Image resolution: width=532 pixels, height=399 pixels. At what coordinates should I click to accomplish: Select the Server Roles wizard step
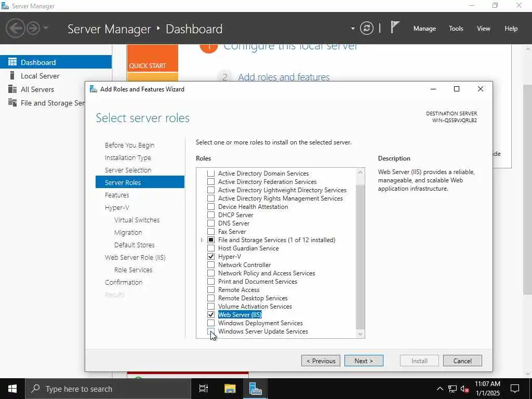pyautogui.click(x=140, y=182)
